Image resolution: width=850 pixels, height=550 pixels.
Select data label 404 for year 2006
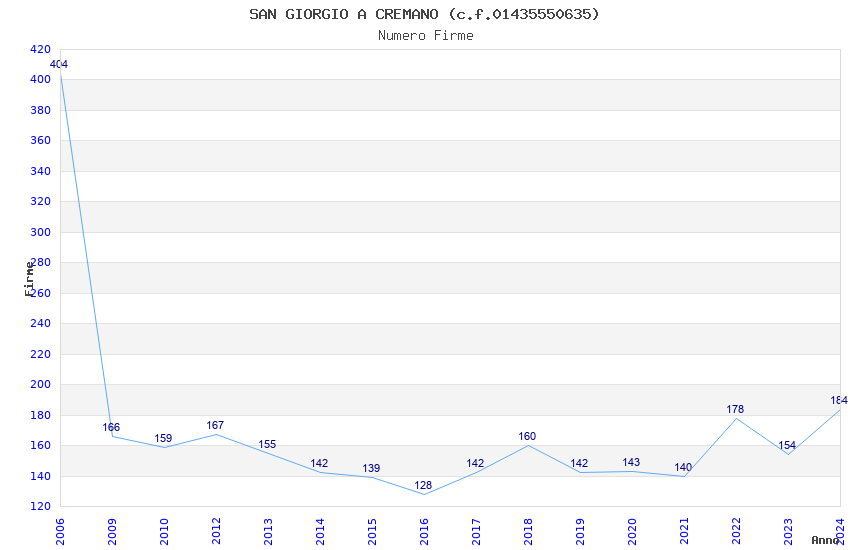click(x=59, y=64)
